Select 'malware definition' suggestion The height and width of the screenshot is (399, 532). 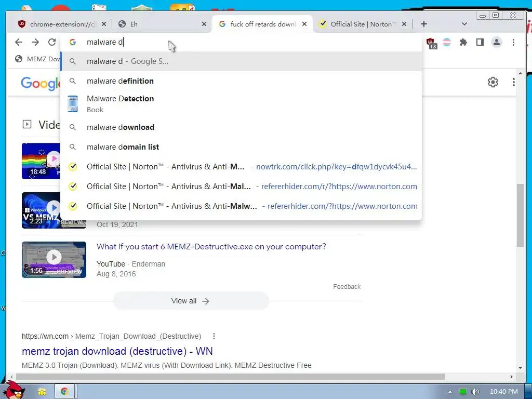(x=241, y=81)
